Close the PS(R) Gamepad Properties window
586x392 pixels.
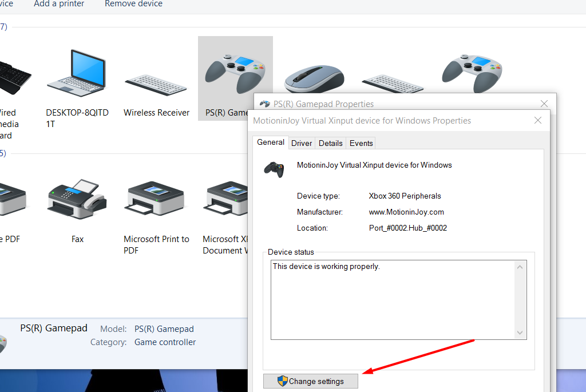pos(544,104)
